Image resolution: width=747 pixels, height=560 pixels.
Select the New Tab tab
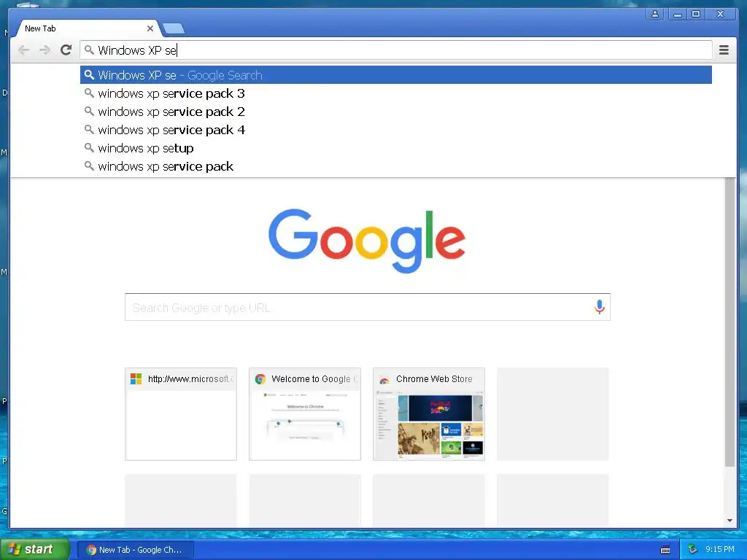(88, 28)
